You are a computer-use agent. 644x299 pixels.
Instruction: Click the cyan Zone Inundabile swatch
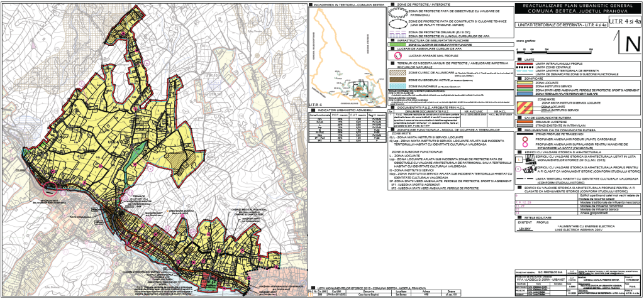(x=397, y=87)
